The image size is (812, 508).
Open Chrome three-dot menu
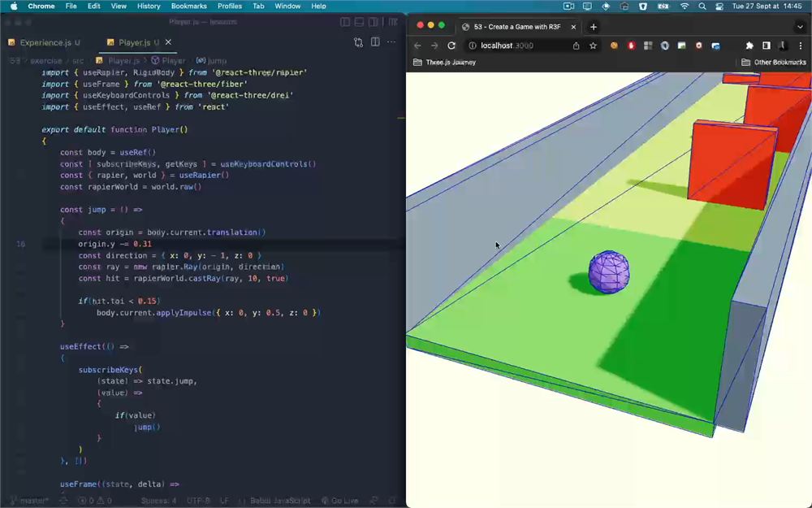[800, 46]
